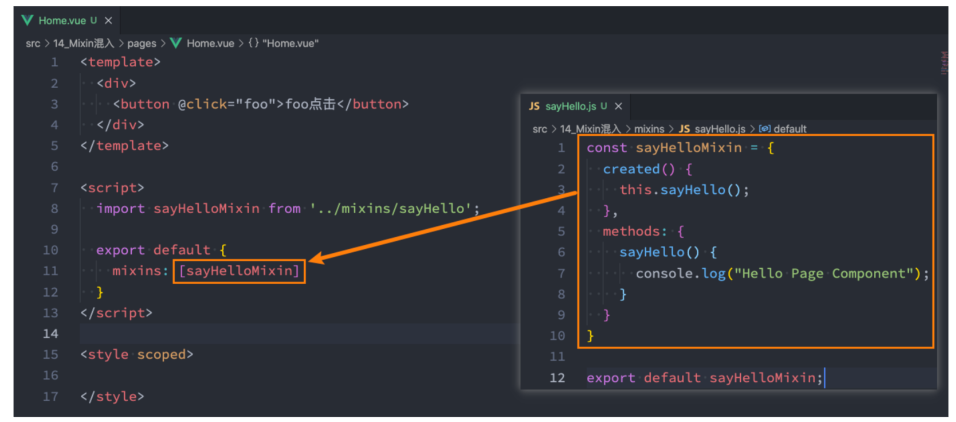The image size is (956, 422).
Task: Click 'console.log' call on line 7
Action: coord(680,273)
